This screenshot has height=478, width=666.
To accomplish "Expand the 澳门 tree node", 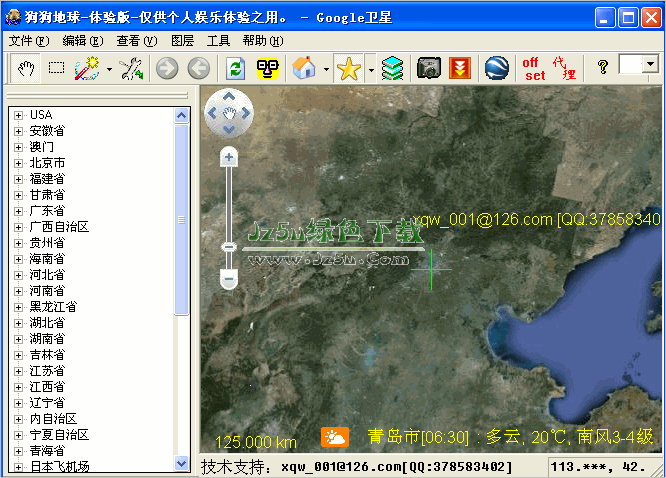I will 18,147.
